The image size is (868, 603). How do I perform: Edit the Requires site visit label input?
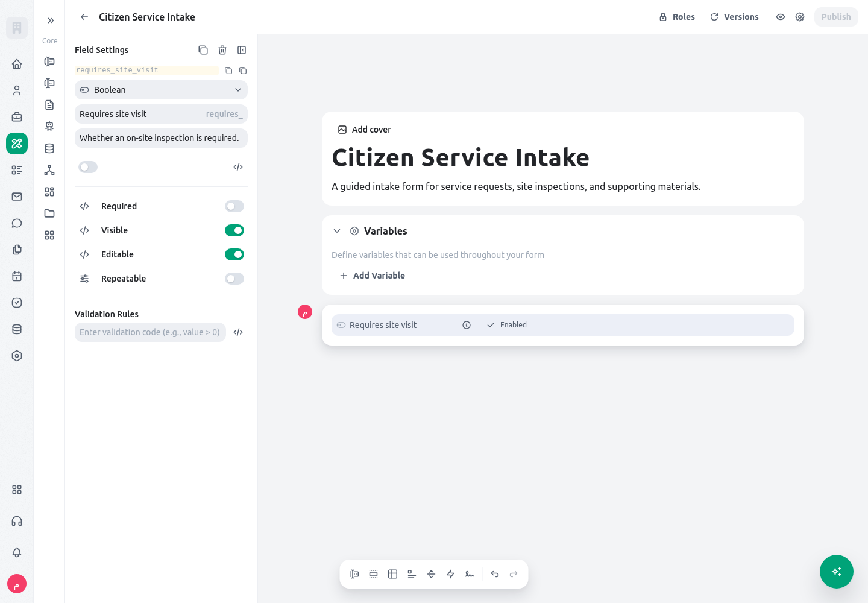(161, 114)
